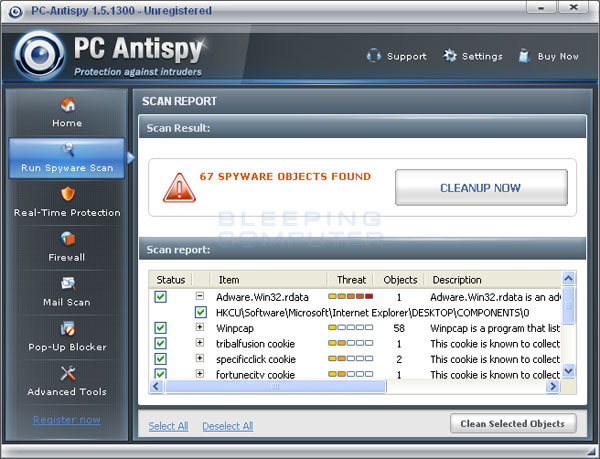600x459 pixels.
Task: Click the Winpcap threat level bar
Action: click(351, 327)
